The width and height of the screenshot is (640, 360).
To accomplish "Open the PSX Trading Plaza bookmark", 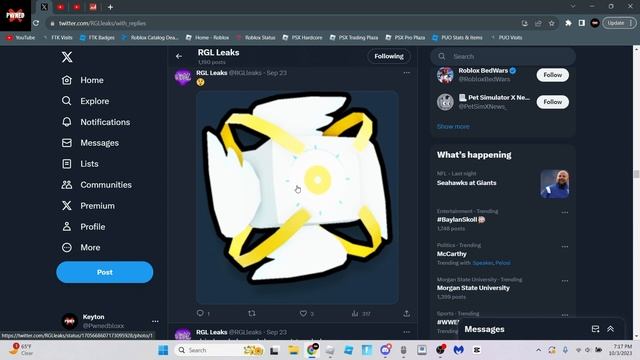I will pos(353,38).
